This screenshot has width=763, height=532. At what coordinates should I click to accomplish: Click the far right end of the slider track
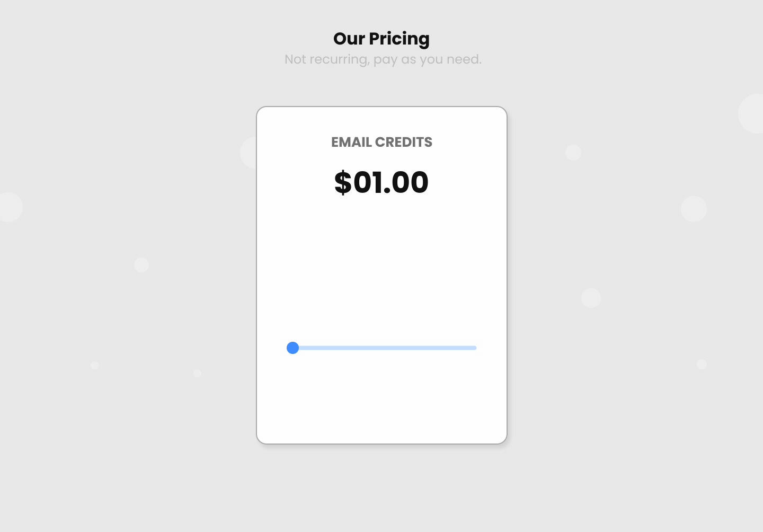tap(474, 348)
